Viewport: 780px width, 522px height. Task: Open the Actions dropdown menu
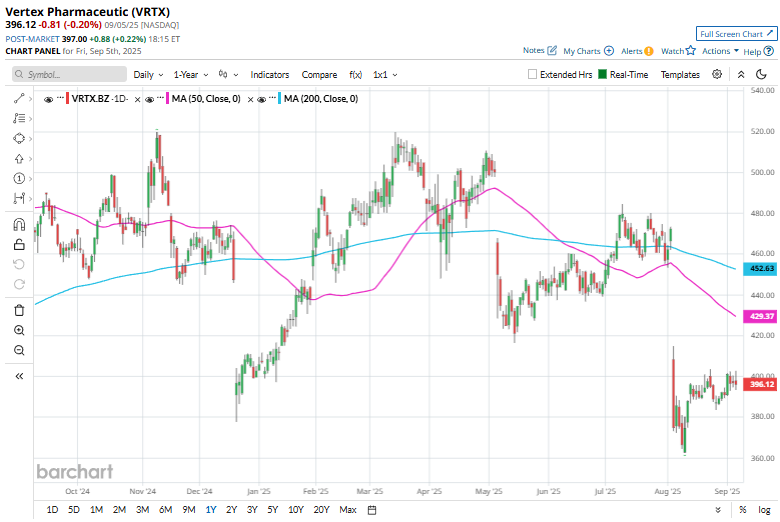(720, 51)
